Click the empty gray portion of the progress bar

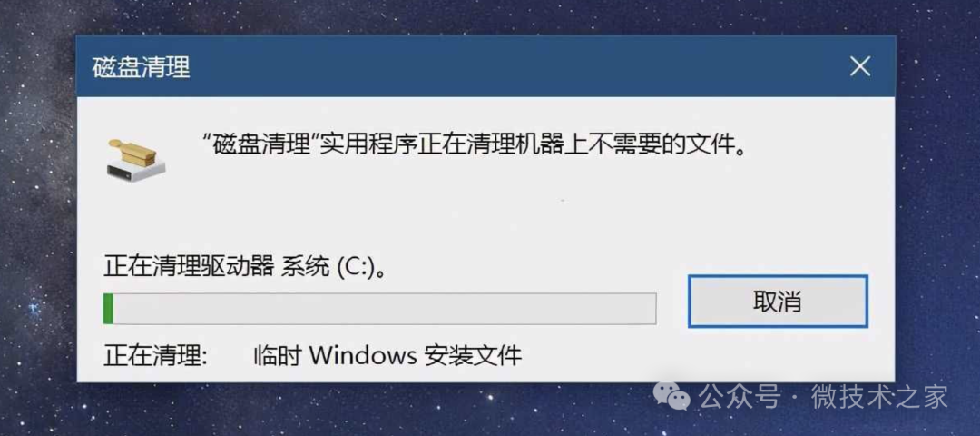[385, 309]
